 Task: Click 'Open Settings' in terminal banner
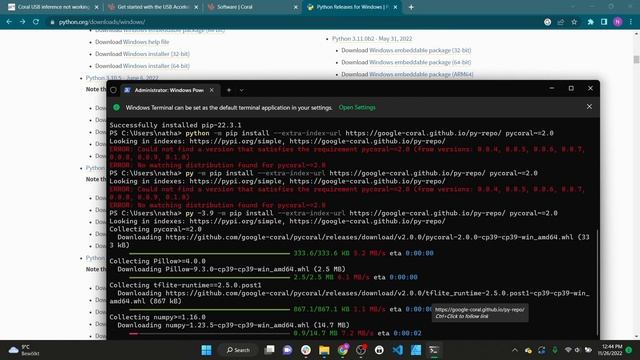(x=357, y=107)
